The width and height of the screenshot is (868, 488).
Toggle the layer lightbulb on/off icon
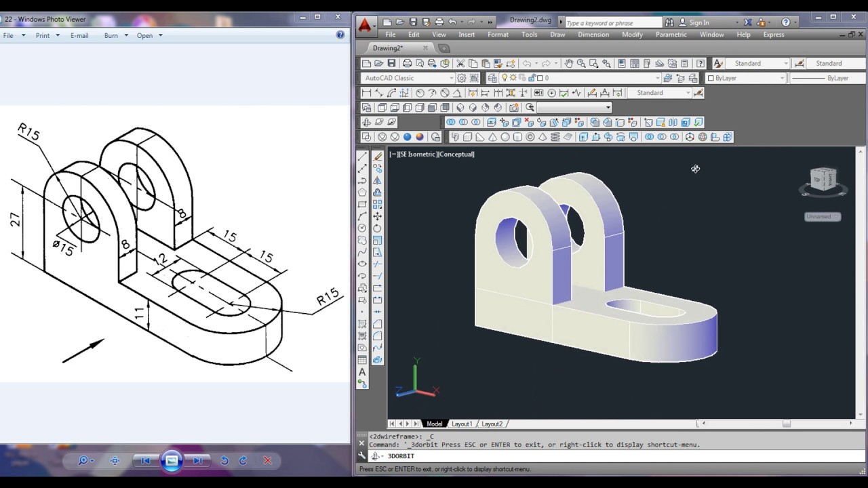[505, 78]
